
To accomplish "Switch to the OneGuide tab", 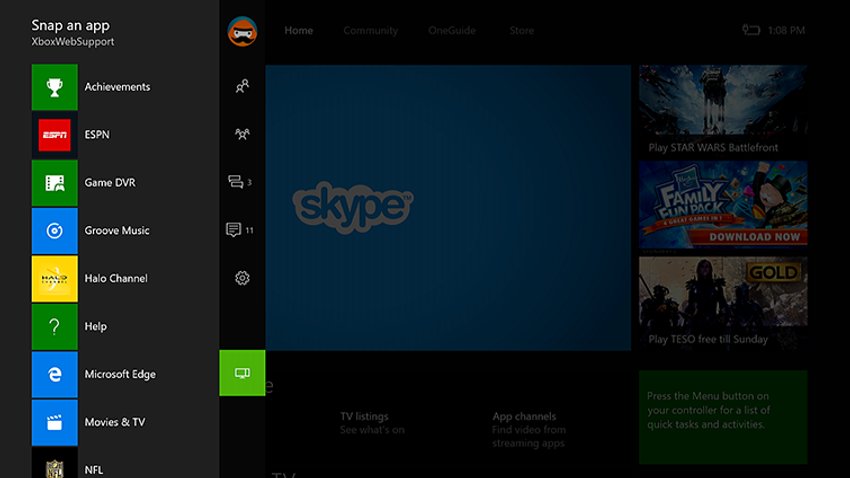I will (x=452, y=30).
